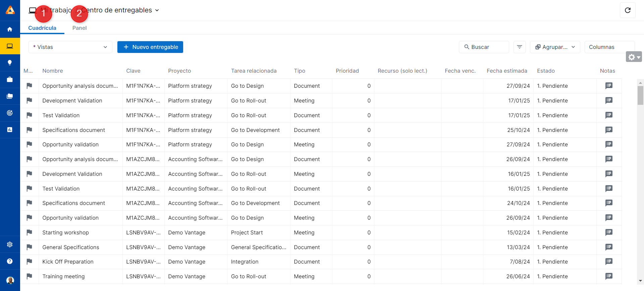Click the Nuevo entregable button
Screen dimensions: 644x291
(150, 47)
